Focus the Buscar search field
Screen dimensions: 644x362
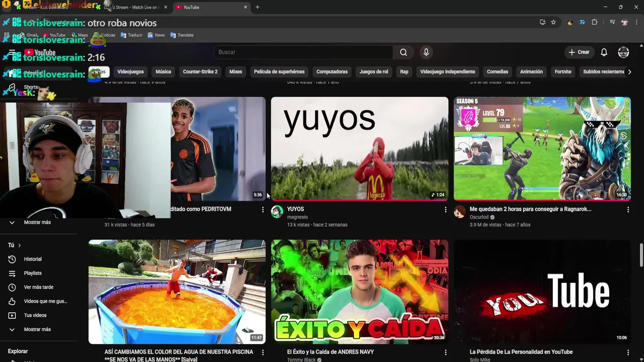coord(303,52)
